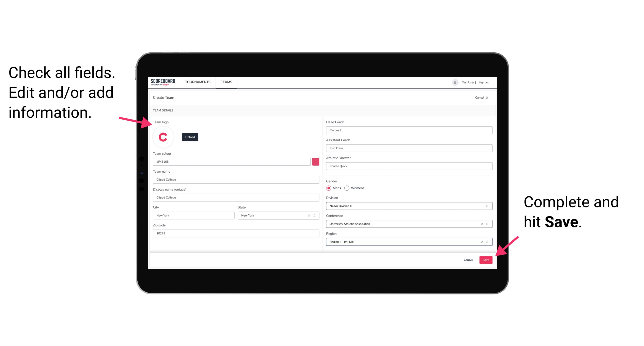Click the Region II dropdown clear X icon
The image size is (644, 346).
[481, 242]
